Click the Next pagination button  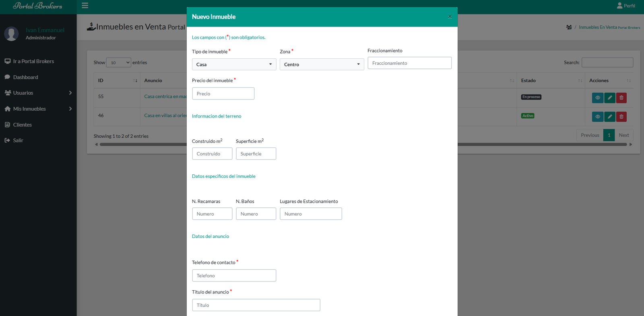click(624, 135)
